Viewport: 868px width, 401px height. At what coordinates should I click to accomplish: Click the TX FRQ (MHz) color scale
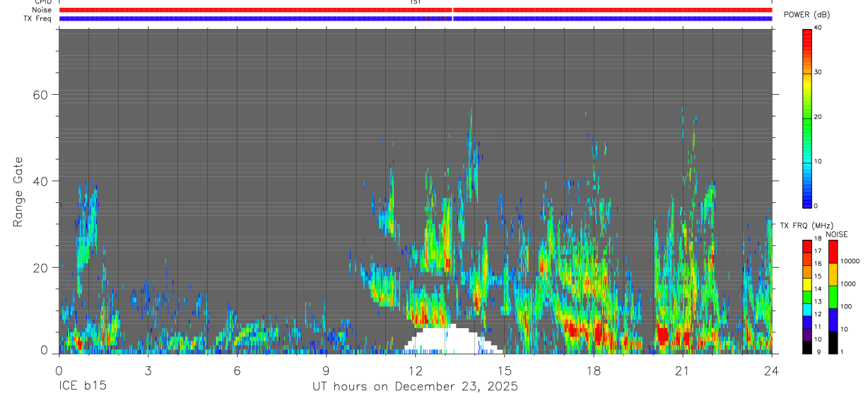pyautogui.click(x=807, y=296)
